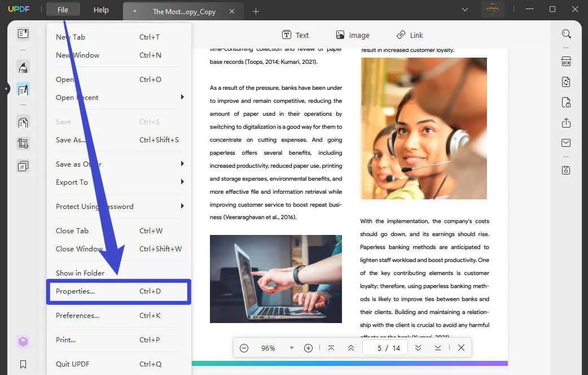
Task: Open the Organize Pages icon
Action: [23, 123]
